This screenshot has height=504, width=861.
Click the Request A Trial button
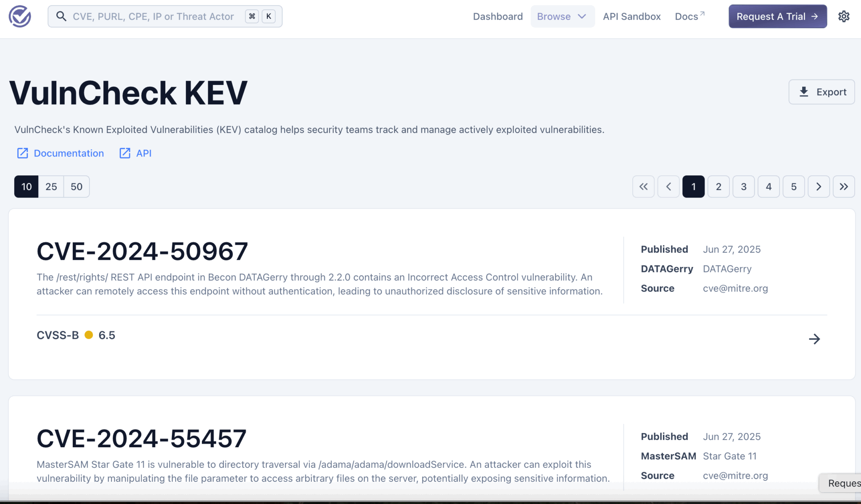click(x=777, y=16)
